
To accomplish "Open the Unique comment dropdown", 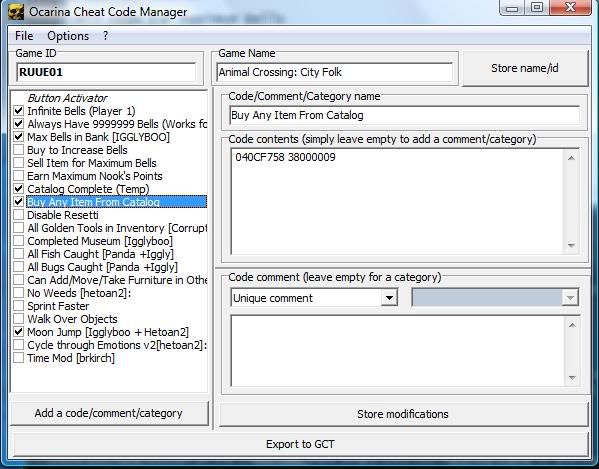I will (389, 298).
